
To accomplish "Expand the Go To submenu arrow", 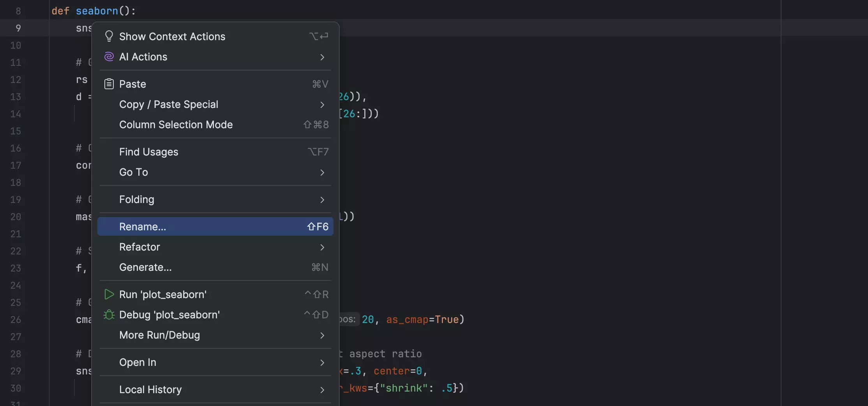I will point(322,173).
